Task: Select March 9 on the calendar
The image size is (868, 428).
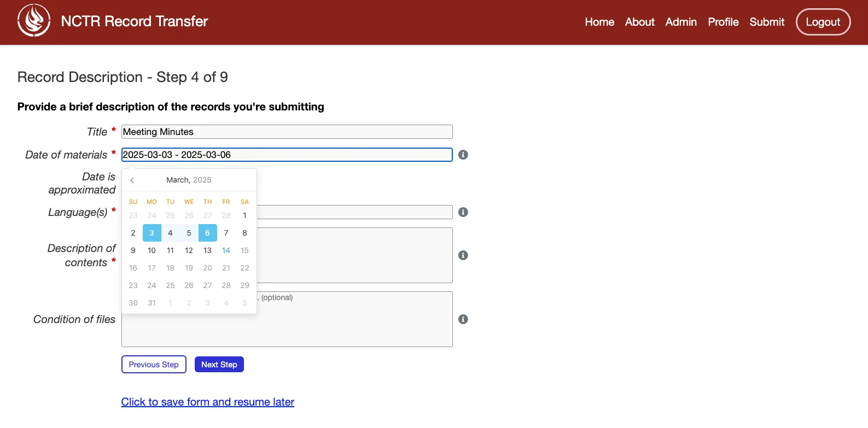Action: click(133, 250)
